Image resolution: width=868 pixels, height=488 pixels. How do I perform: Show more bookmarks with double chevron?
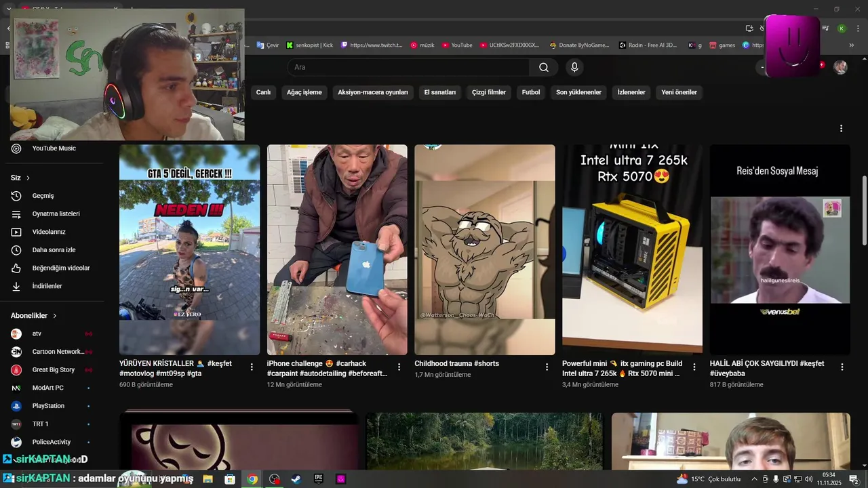[x=852, y=45]
